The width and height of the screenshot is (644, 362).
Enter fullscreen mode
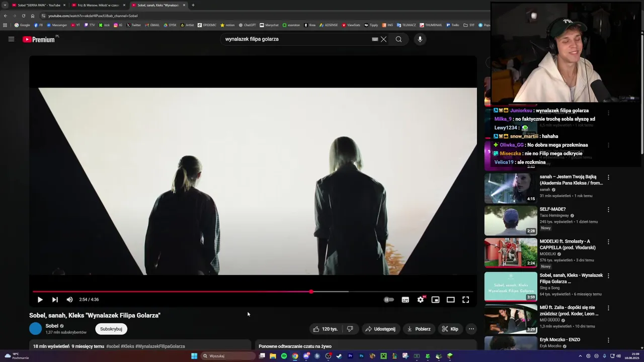point(466,300)
